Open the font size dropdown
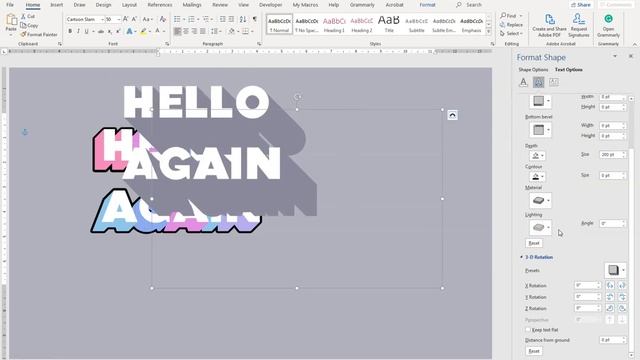 click(x=118, y=19)
